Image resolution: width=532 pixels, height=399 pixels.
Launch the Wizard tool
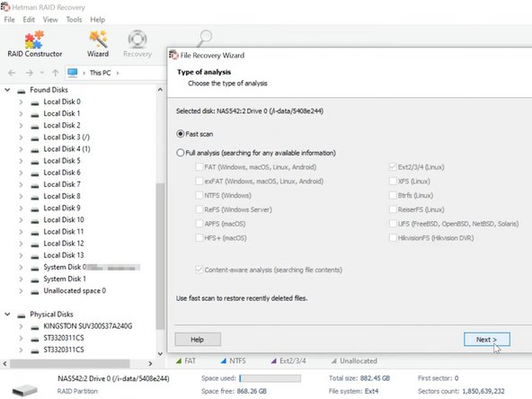[98, 44]
